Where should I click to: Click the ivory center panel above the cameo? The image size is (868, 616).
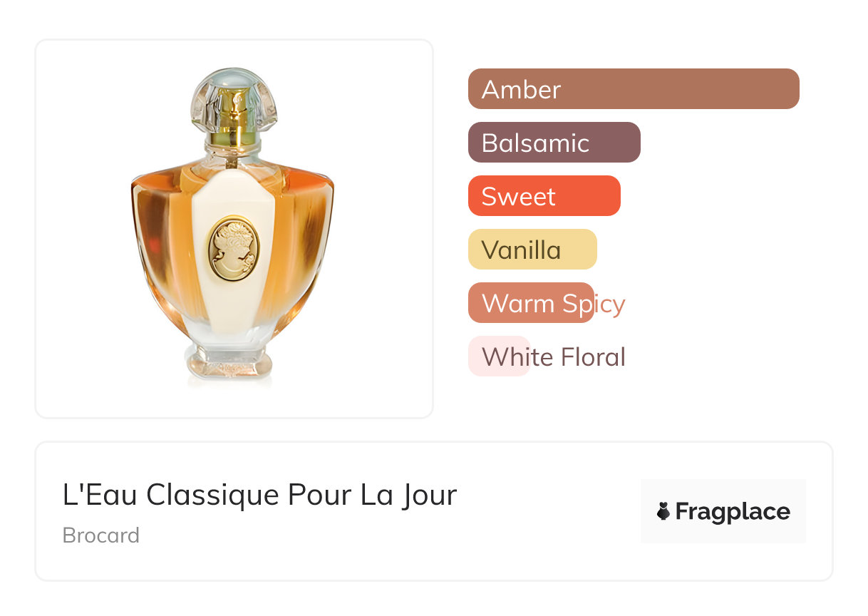pyautogui.click(x=234, y=193)
